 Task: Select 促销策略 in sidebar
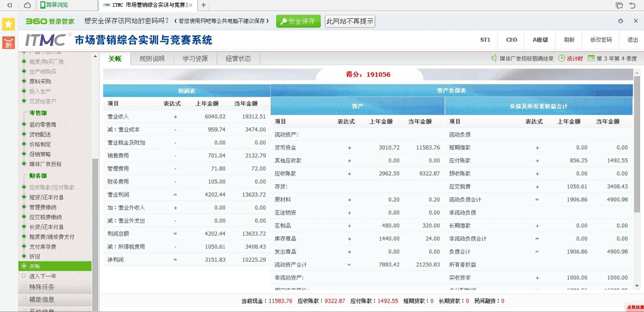(40, 154)
